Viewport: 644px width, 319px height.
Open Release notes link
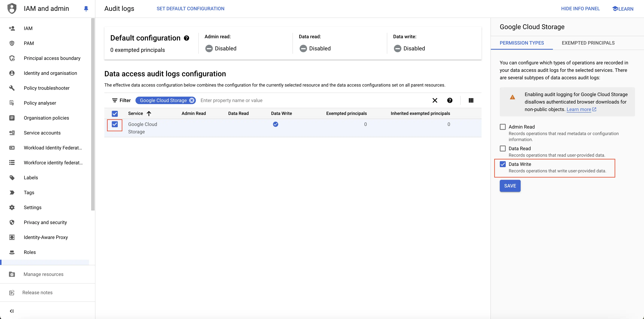click(37, 293)
